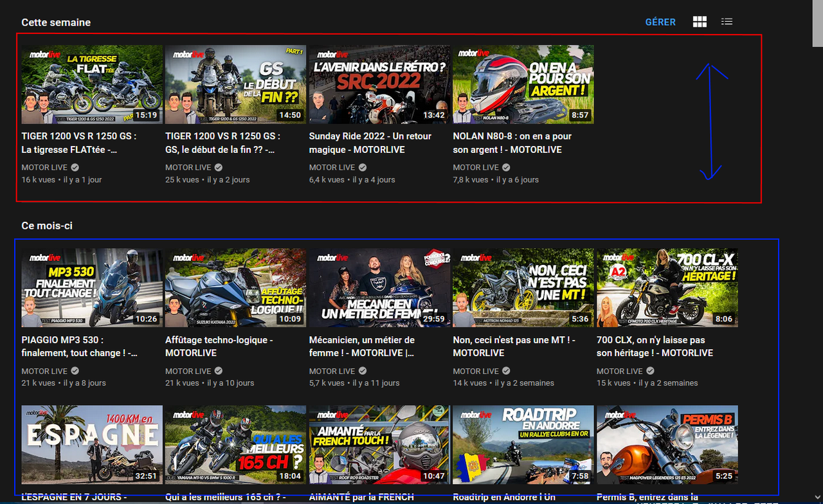The width and height of the screenshot is (823, 504).
Task: Open 700 CL-X héritage video thumbnail
Action: [x=667, y=287]
